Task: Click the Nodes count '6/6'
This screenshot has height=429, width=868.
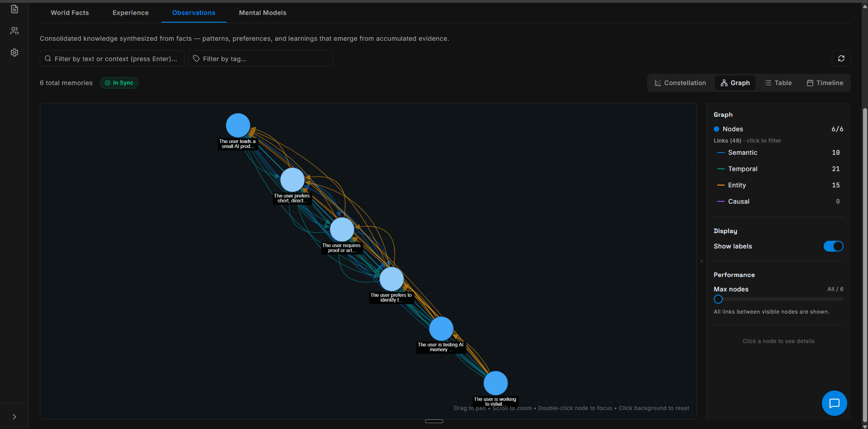Action: [837, 129]
